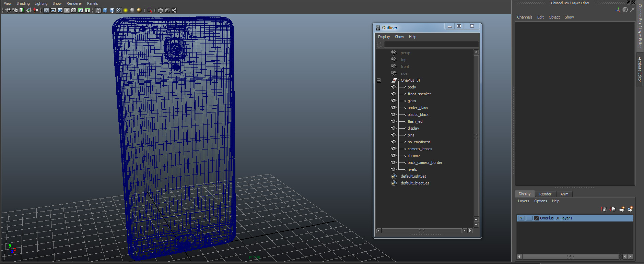Select the persp camera in Outliner
Screen dimensions: 644x264
tap(406, 53)
